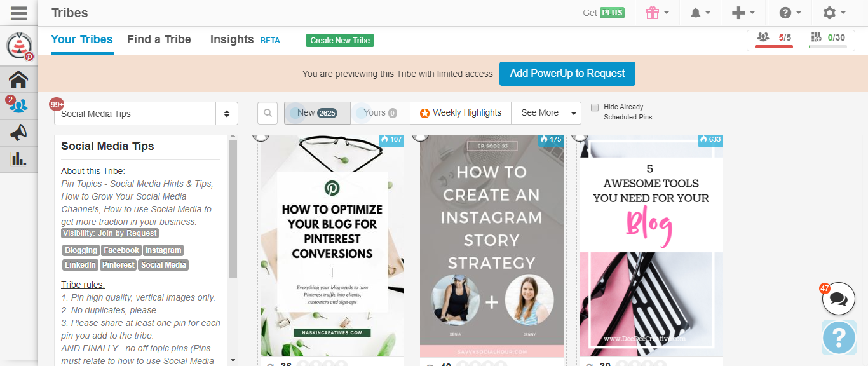Click the magnifier search icon
Image resolution: width=868 pixels, height=366 pixels.
pyautogui.click(x=268, y=113)
